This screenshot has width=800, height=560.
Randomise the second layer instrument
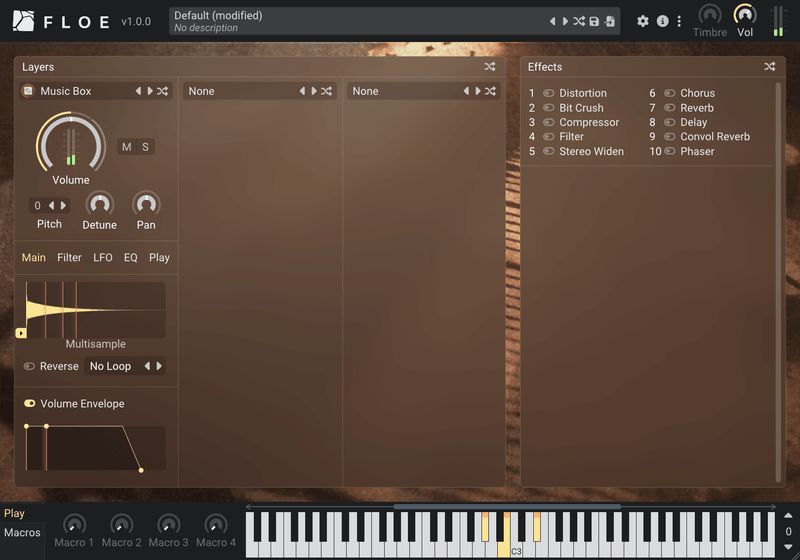click(x=327, y=91)
